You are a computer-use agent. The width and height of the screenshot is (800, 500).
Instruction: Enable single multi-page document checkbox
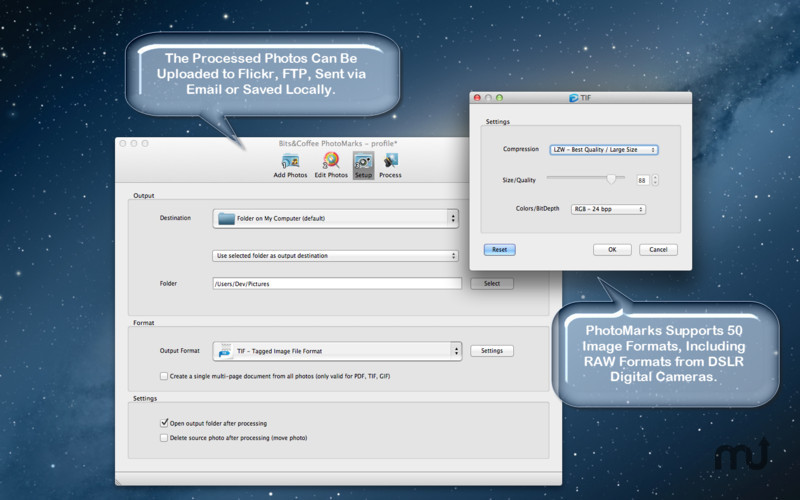164,376
